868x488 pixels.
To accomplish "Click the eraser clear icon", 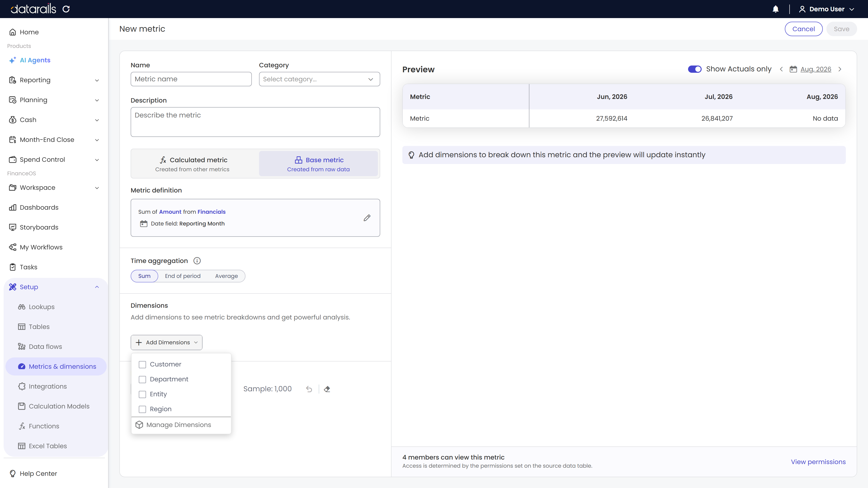I will (x=327, y=389).
